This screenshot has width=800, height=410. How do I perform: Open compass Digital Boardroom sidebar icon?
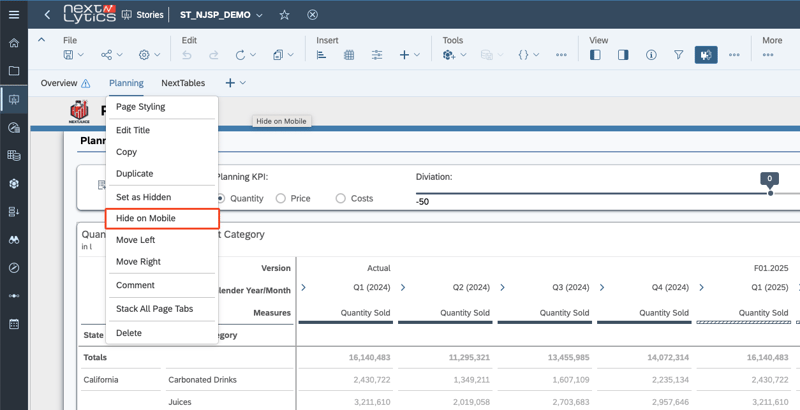pos(14,268)
